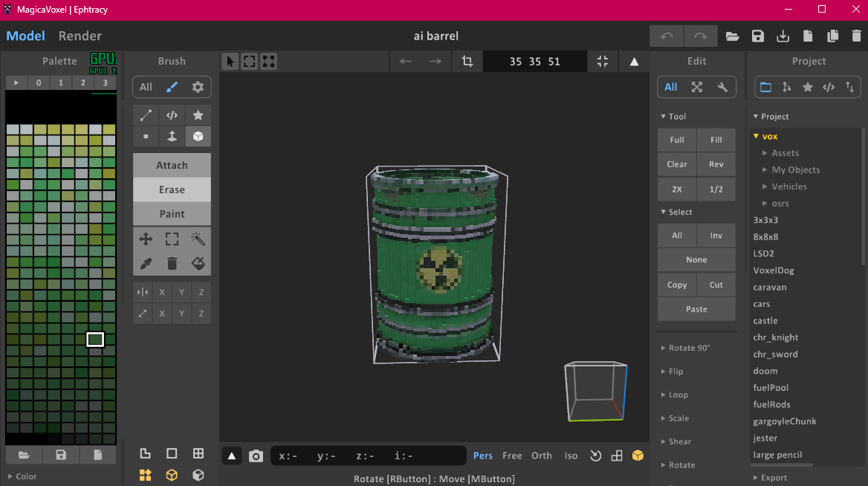The height and width of the screenshot is (486, 868).
Task: Open the brush settings gear icon
Action: coord(198,87)
